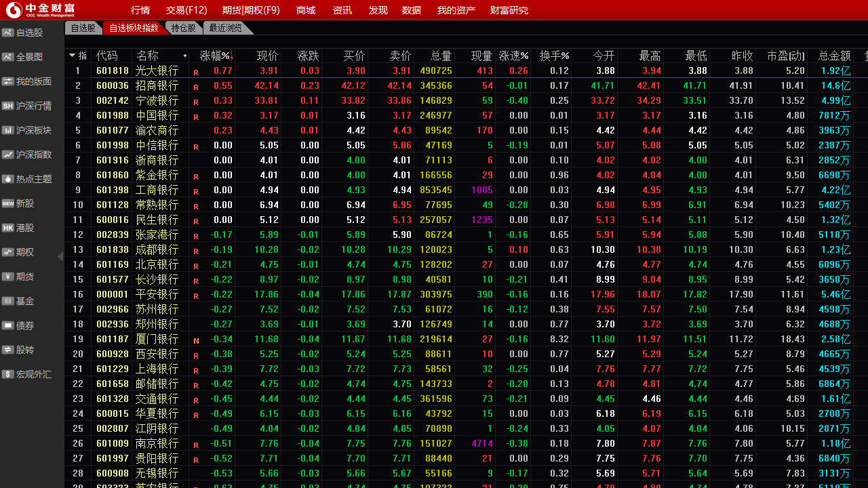Switch to the 最近浏览 tab

pyautogui.click(x=225, y=28)
